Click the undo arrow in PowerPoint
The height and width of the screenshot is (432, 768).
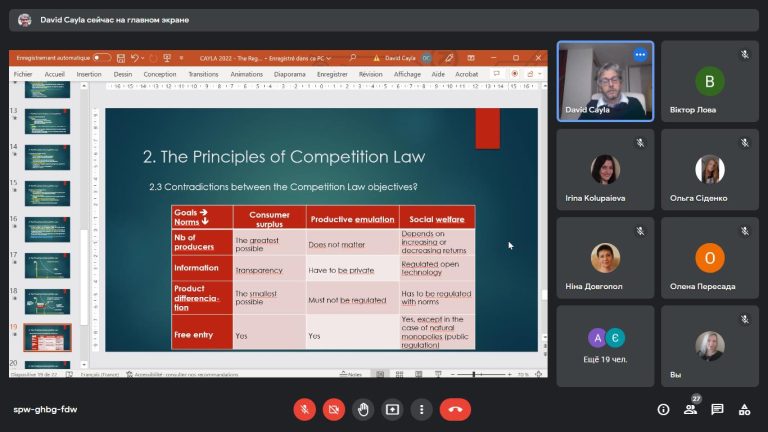(x=134, y=58)
